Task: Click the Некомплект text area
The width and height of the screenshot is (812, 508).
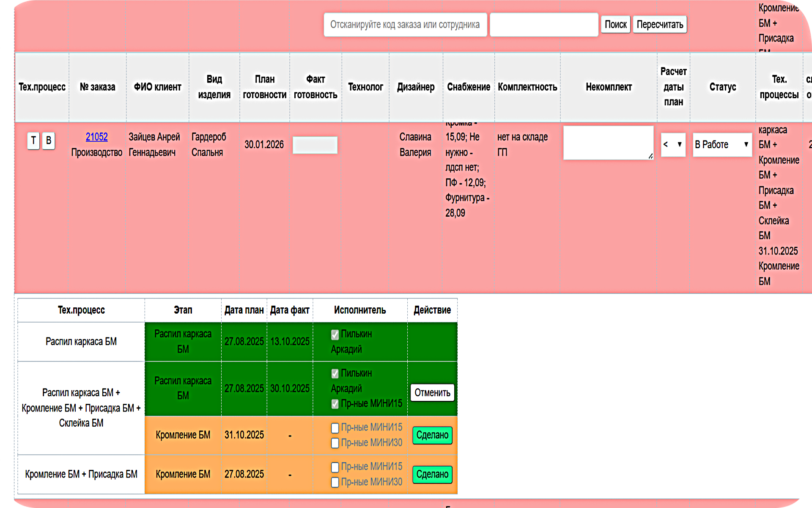Action: pyautogui.click(x=608, y=143)
